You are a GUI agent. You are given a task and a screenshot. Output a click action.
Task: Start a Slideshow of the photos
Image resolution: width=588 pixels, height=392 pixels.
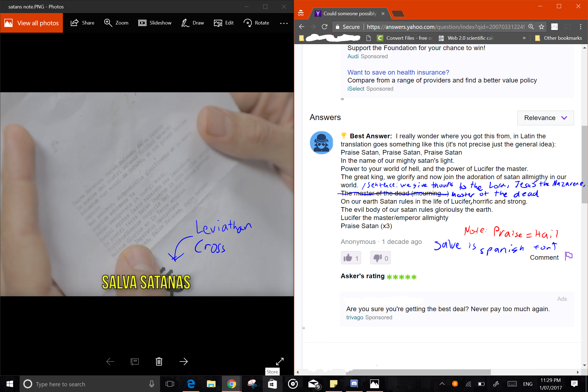155,23
